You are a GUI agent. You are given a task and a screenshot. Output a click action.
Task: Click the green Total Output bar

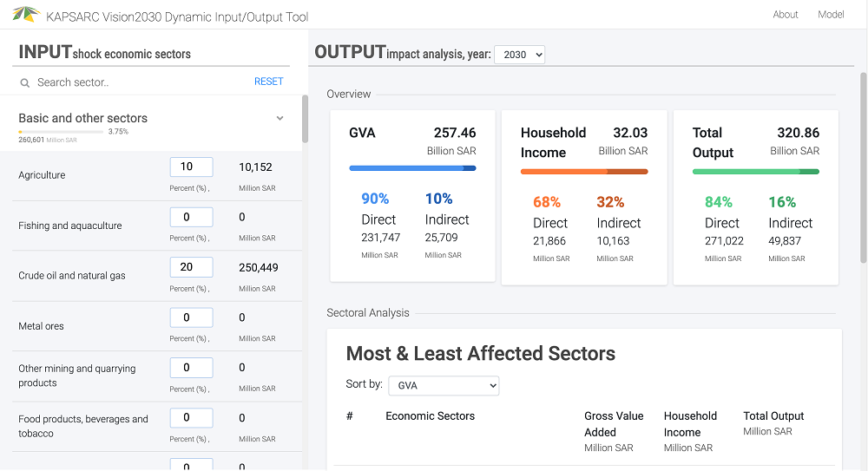pos(756,172)
